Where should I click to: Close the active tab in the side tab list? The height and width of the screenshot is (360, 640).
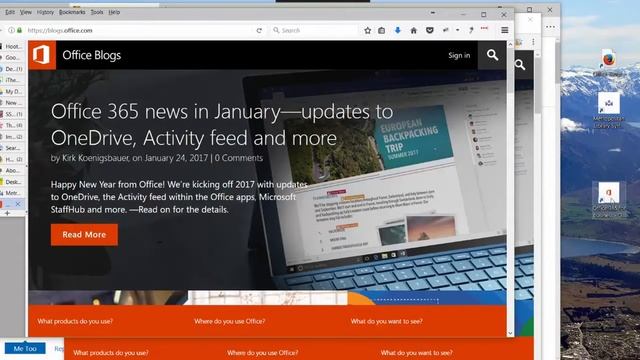click(18, 204)
